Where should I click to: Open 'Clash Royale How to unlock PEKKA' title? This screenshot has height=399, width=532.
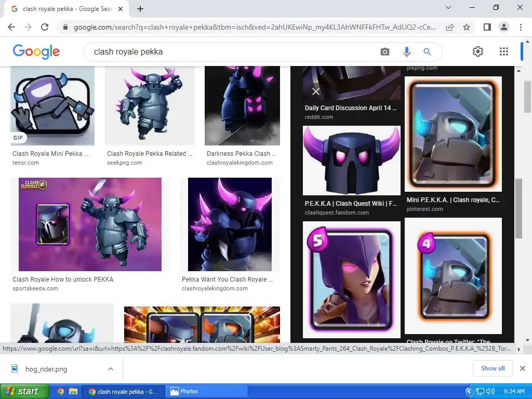coord(63,279)
